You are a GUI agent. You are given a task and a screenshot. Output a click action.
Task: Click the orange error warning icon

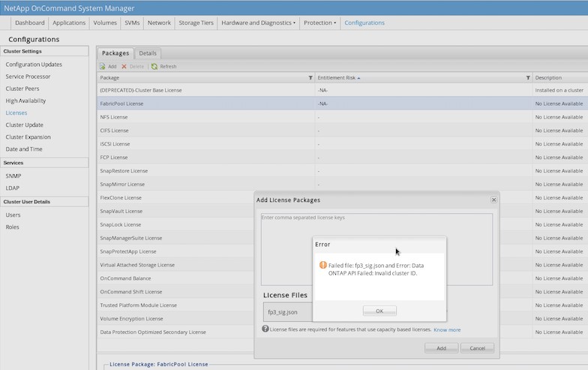[x=323, y=265]
